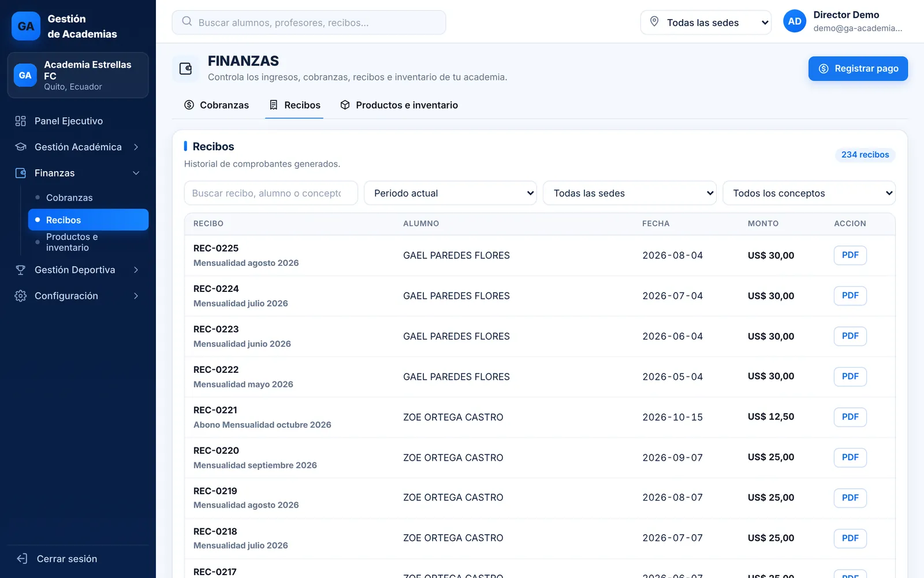
Task: Open the Todas las sedes header dropdown
Action: pyautogui.click(x=706, y=23)
